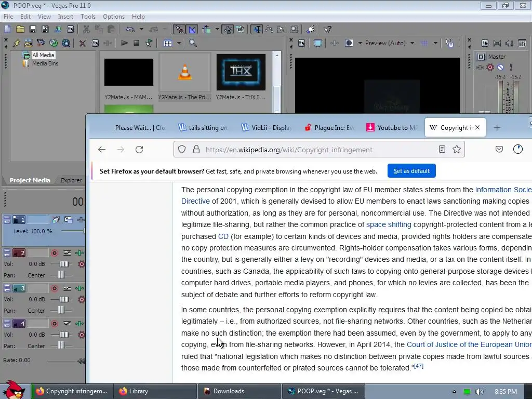Screen dimensions: 532x399
Task: Switch to 'tails sitting on' browser tab
Action: click(203, 128)
